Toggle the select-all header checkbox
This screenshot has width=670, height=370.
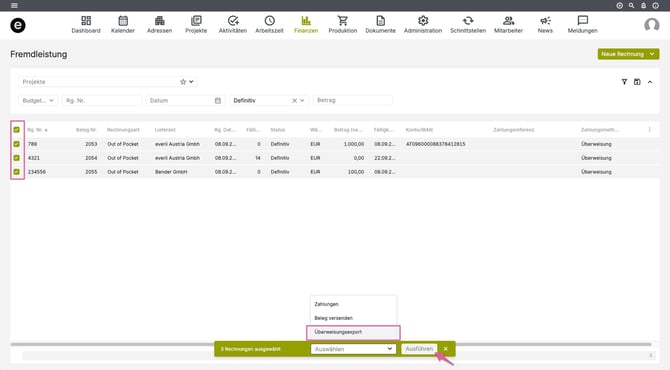tap(17, 130)
